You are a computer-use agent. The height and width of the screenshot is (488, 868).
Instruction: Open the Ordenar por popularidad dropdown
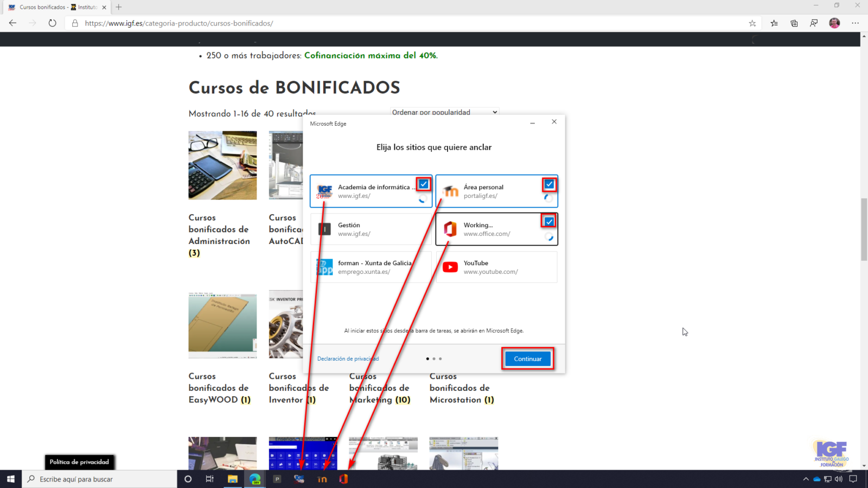[x=444, y=112]
